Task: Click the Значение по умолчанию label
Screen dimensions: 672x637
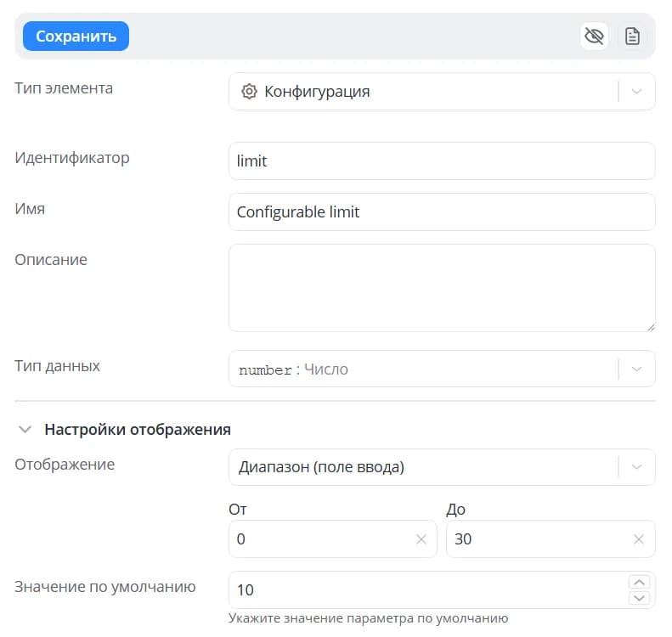Action: point(105,586)
